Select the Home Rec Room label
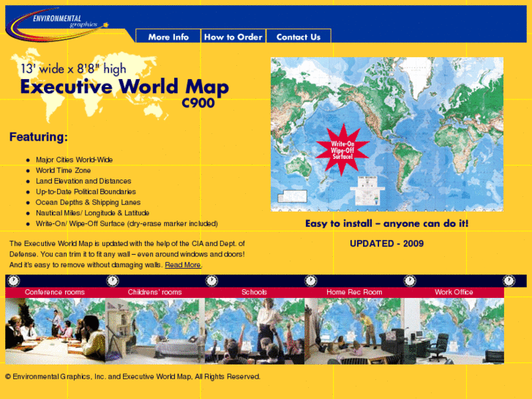 click(354, 292)
